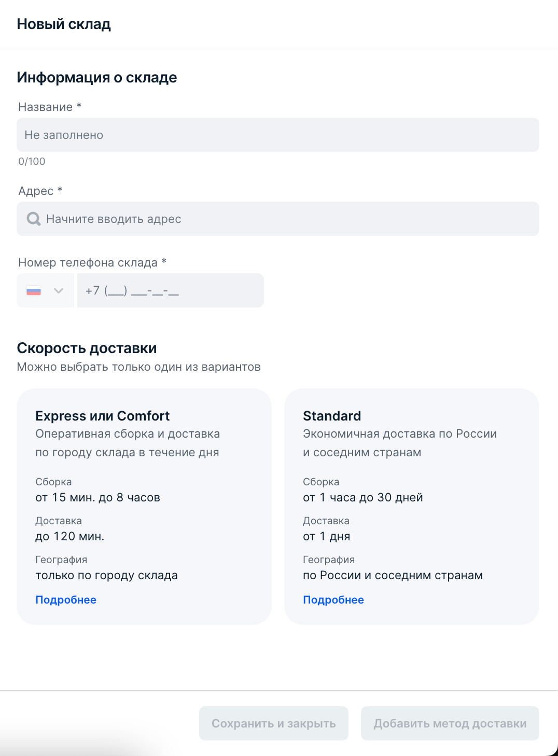The image size is (558, 756).
Task: Click the +7 phone number input
Action: 171,290
